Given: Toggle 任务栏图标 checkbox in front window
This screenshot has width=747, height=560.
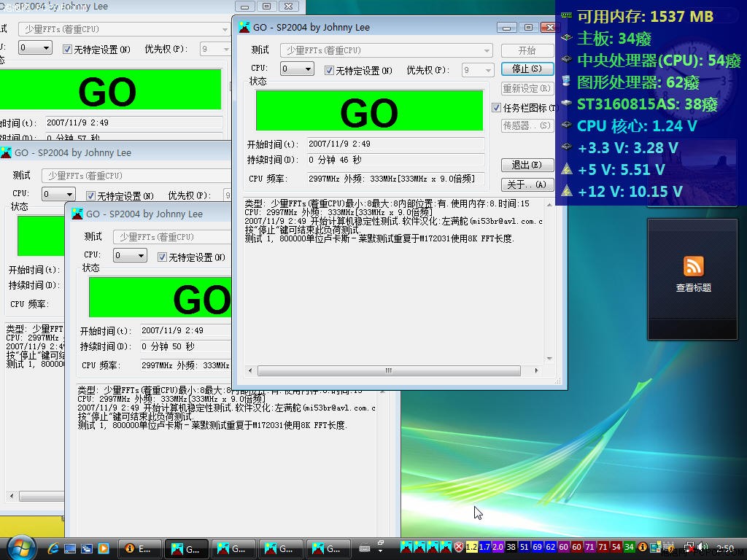Looking at the screenshot, I should tap(496, 108).
